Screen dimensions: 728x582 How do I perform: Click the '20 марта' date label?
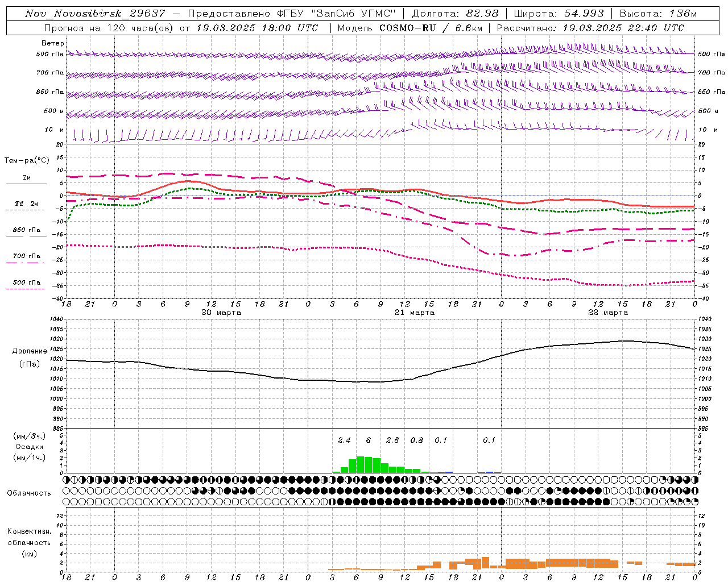221,313
